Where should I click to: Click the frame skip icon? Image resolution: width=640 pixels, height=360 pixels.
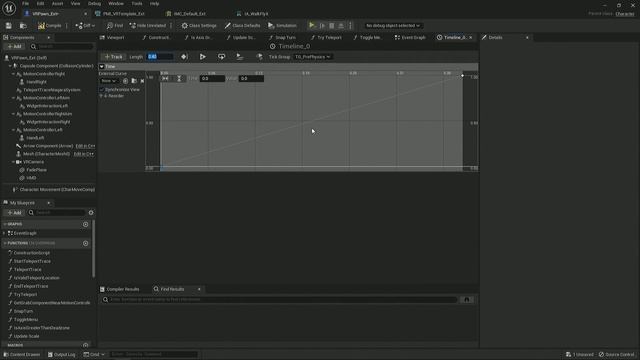[x=322, y=25]
